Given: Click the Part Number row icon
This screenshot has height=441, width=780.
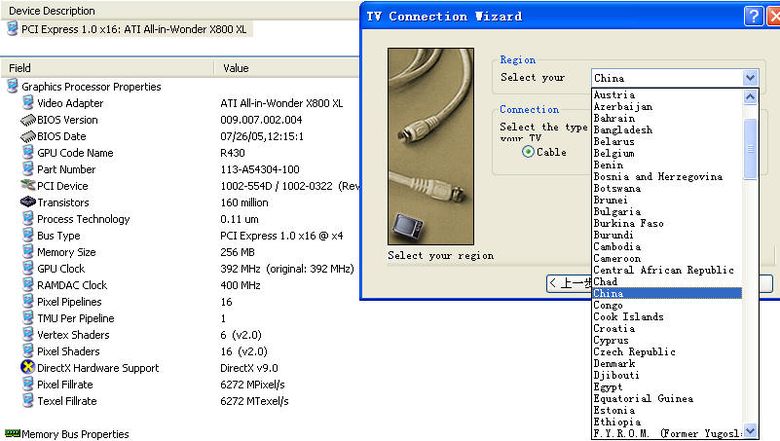Looking at the screenshot, I should (x=28, y=169).
